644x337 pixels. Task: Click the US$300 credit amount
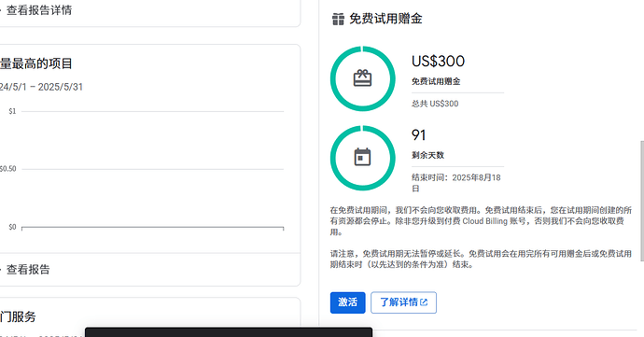[438, 62]
